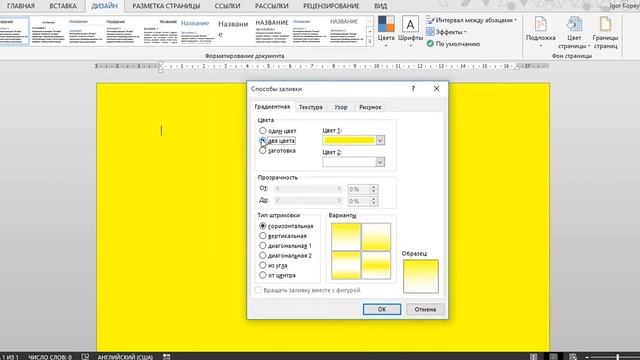Select вертикальная shading type
The image size is (640, 360).
[x=262, y=236]
